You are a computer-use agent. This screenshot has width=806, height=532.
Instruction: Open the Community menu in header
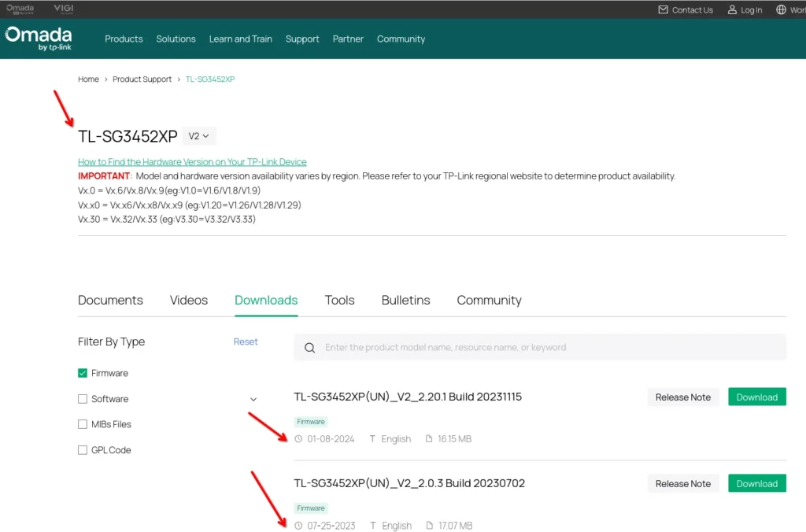pyautogui.click(x=401, y=39)
